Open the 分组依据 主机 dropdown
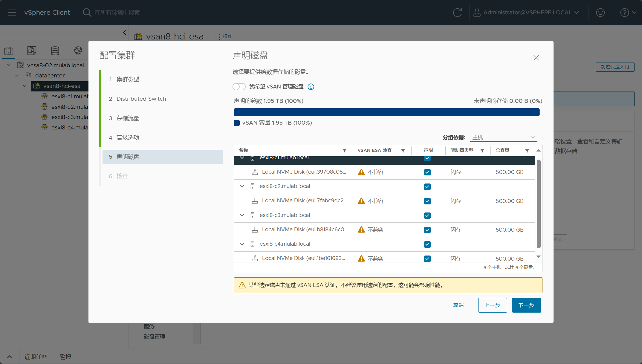This screenshot has width=642, height=364. pyautogui.click(x=504, y=137)
